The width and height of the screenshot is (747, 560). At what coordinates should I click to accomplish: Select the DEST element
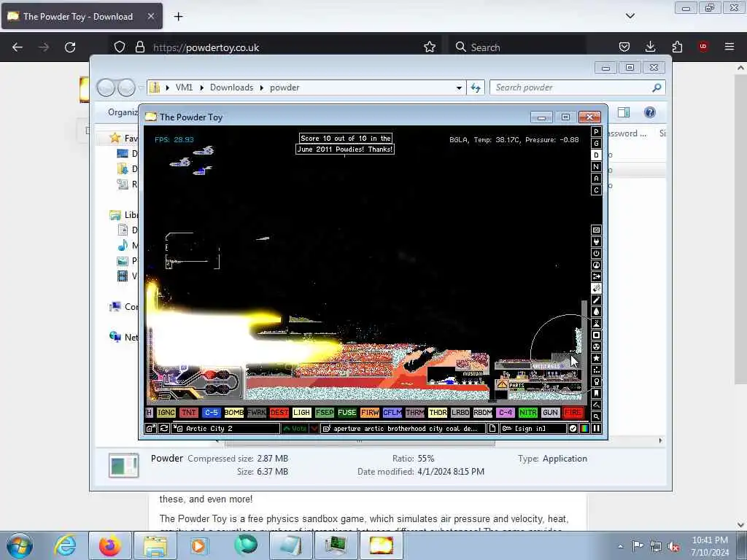point(279,413)
